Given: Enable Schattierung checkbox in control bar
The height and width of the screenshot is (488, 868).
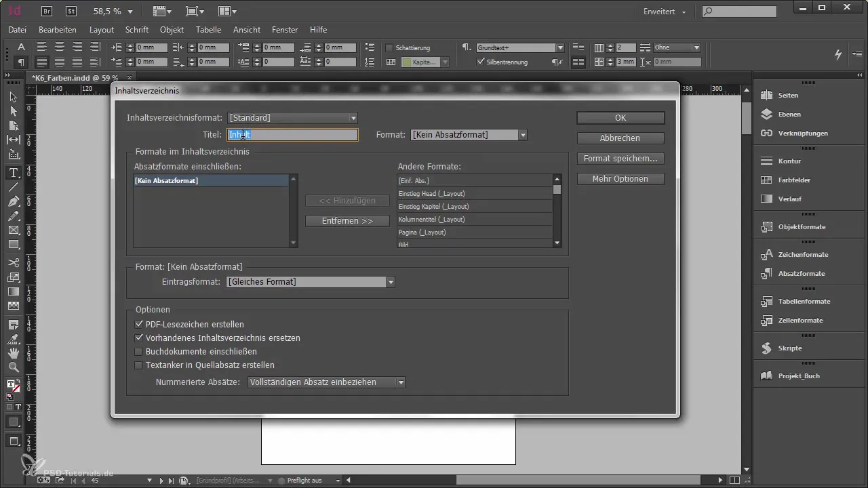Looking at the screenshot, I should pyautogui.click(x=389, y=48).
